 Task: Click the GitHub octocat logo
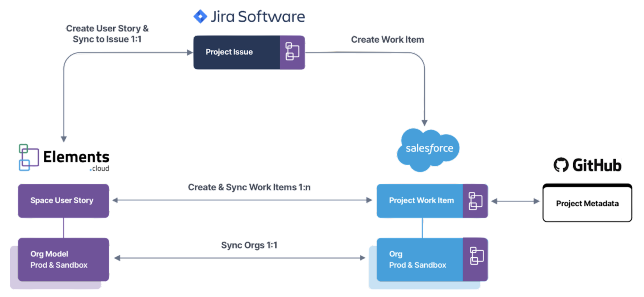click(x=561, y=165)
